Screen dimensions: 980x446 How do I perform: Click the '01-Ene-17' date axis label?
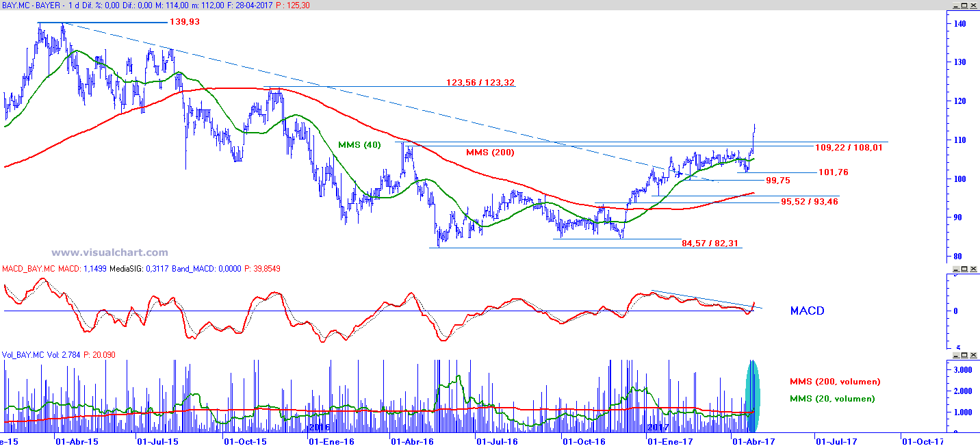(670, 442)
